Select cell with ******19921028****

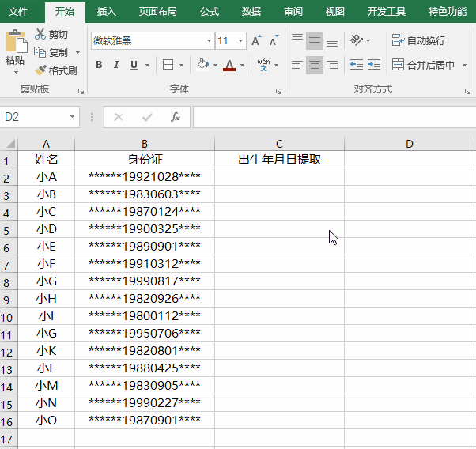point(145,177)
